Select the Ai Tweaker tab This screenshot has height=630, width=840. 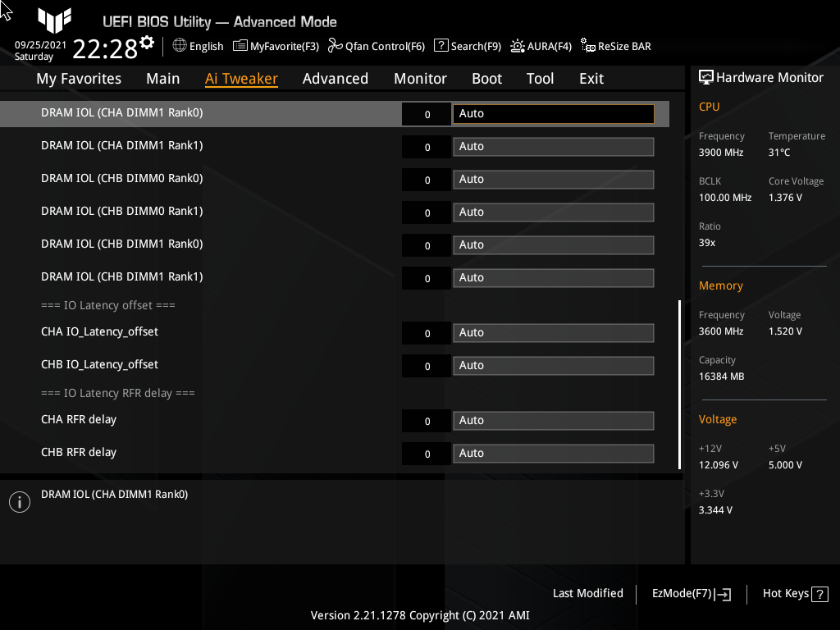click(241, 79)
